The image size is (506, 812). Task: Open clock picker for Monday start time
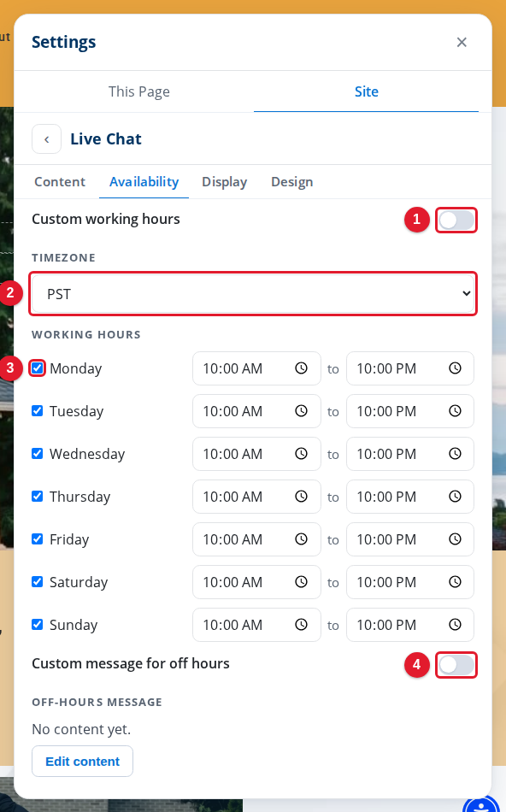pyautogui.click(x=302, y=368)
